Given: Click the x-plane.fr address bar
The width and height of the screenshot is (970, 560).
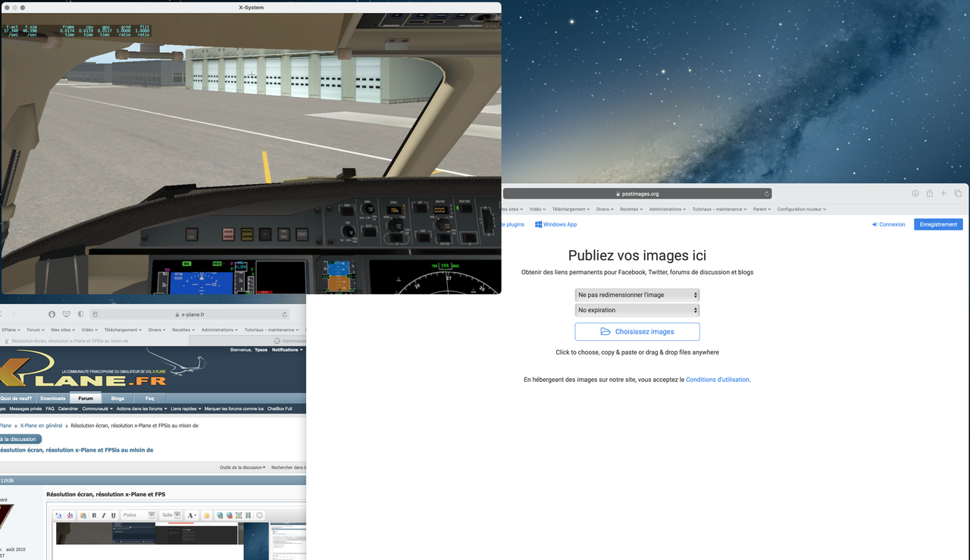Looking at the screenshot, I should pyautogui.click(x=189, y=314).
